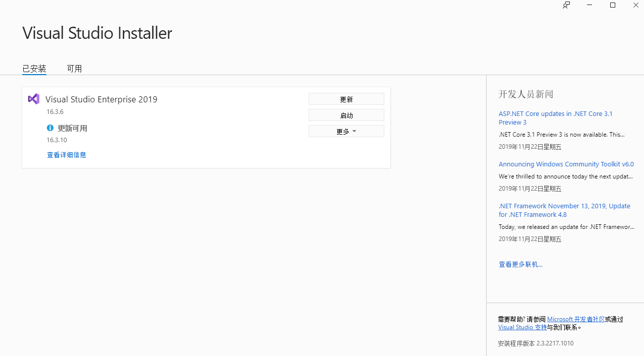Open ASP.NET Core updates news article

(556, 118)
